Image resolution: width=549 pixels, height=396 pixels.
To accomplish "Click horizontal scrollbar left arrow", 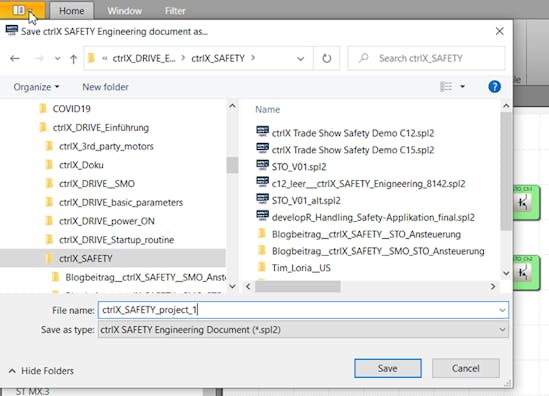I will tap(248, 286).
